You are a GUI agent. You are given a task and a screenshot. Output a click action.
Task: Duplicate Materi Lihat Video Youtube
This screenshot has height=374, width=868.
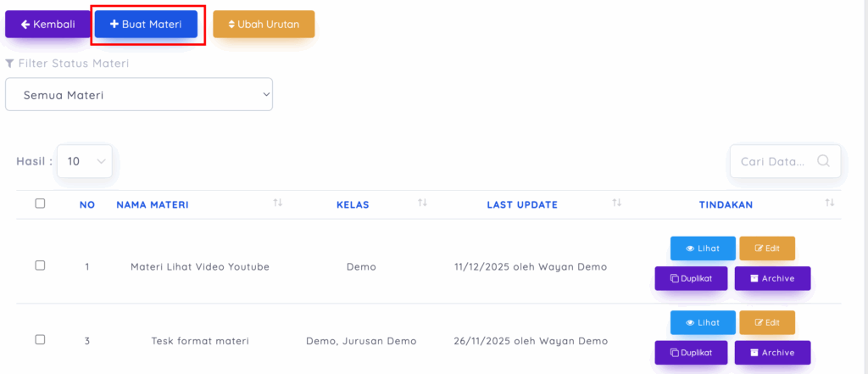691,278
